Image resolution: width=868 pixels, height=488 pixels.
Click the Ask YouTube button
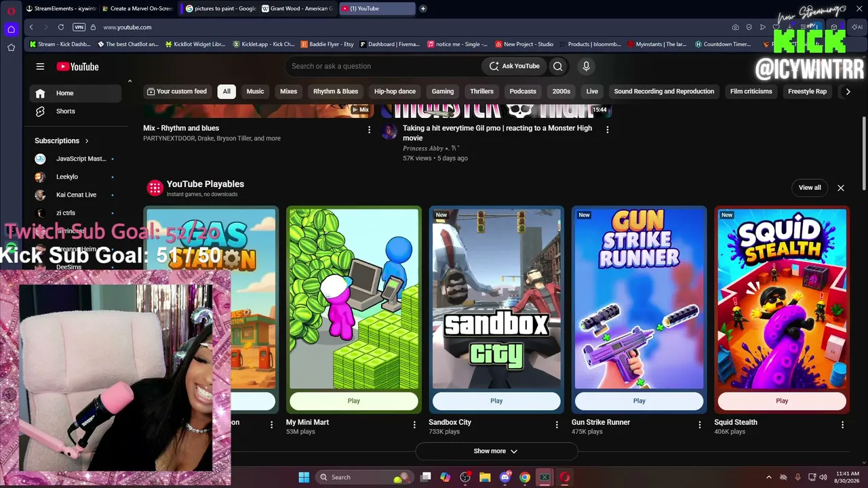coord(514,66)
